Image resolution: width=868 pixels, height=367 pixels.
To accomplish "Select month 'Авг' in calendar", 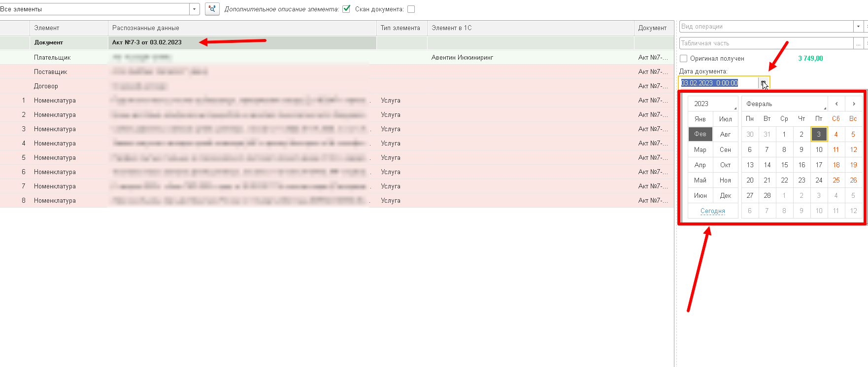I will click(725, 134).
